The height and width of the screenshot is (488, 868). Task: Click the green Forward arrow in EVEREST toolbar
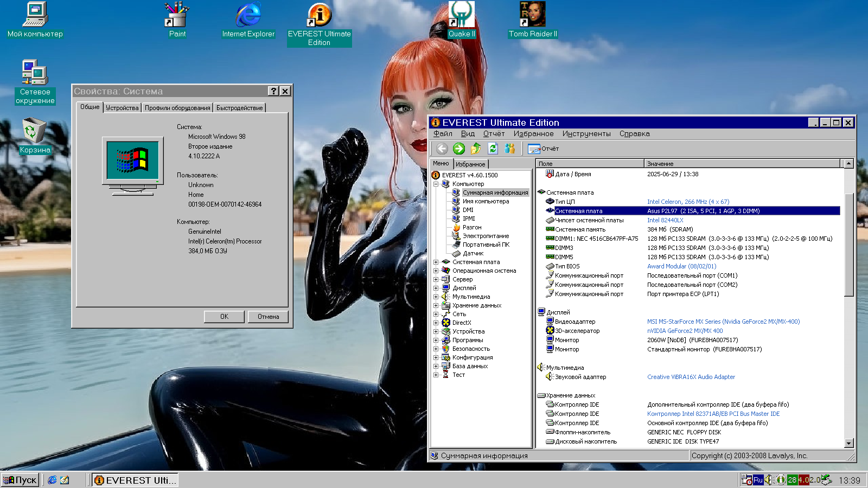pyautogui.click(x=459, y=149)
